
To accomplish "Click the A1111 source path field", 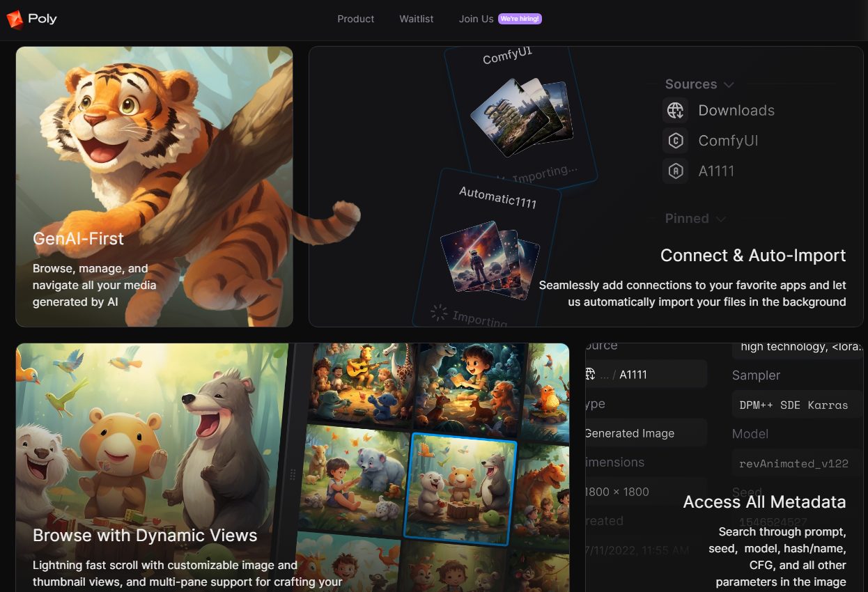I will (646, 375).
